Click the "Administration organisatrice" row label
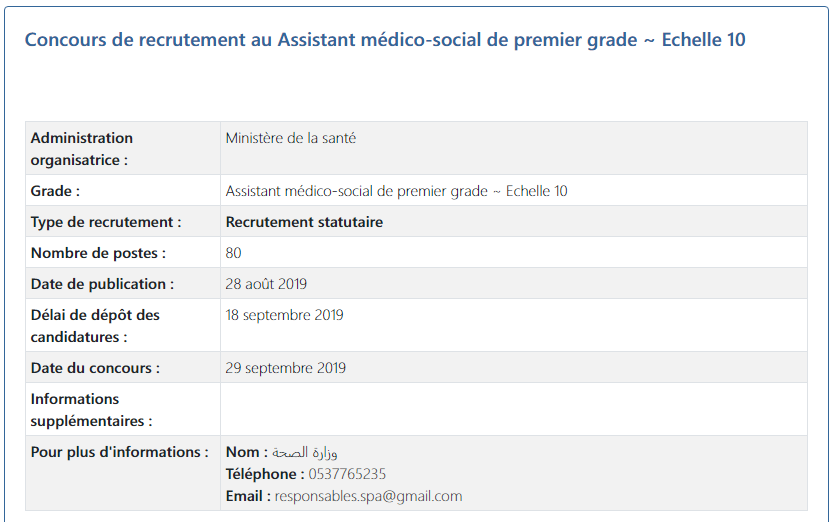Viewport: 837px width, 522px height. [x=82, y=148]
